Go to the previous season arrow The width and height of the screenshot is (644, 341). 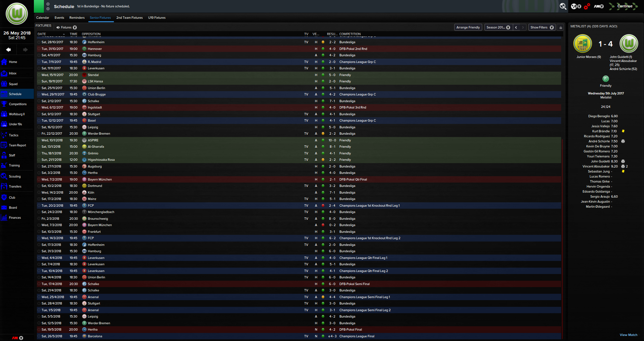pos(516,27)
